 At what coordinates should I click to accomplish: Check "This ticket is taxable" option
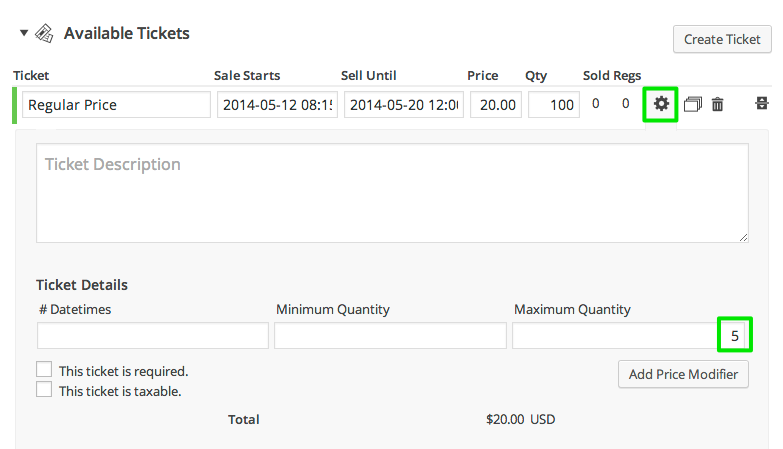44,390
